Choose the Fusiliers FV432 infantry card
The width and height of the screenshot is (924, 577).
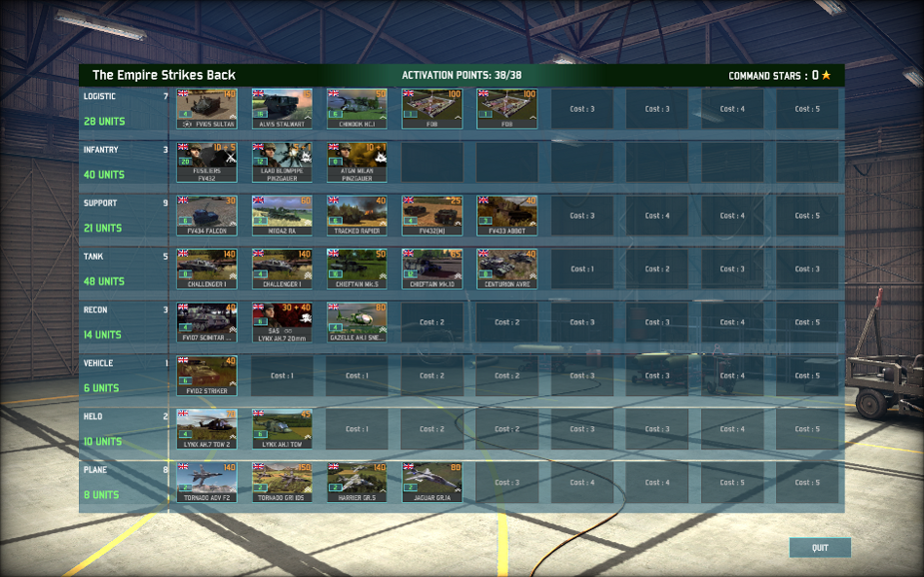206,162
